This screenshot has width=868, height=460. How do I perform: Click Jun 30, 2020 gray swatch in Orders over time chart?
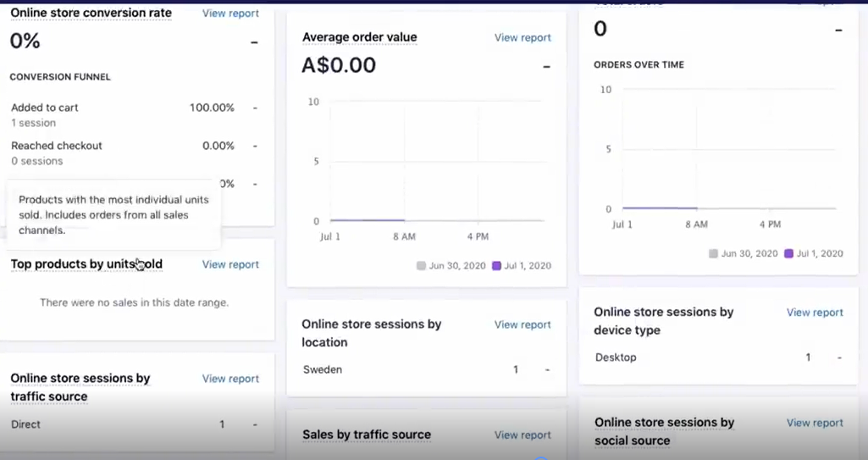tap(714, 253)
